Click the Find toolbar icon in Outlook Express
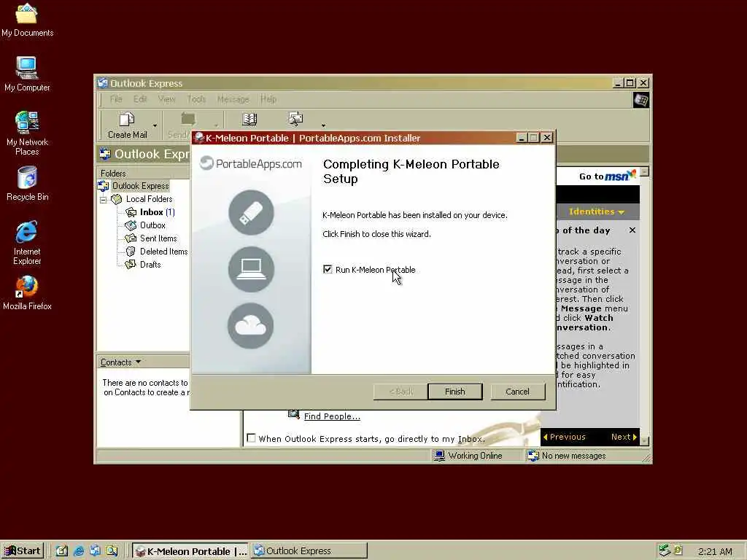The height and width of the screenshot is (560, 747). pos(295,119)
